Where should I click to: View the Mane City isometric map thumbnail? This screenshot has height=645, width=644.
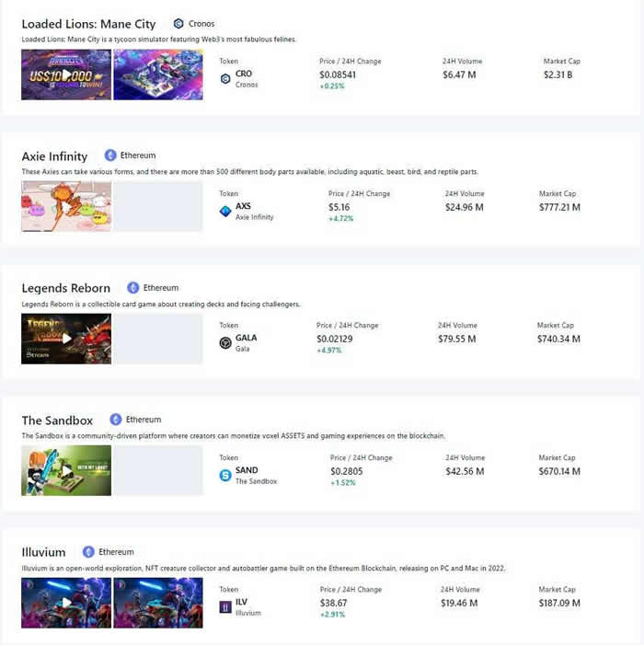coord(158,75)
